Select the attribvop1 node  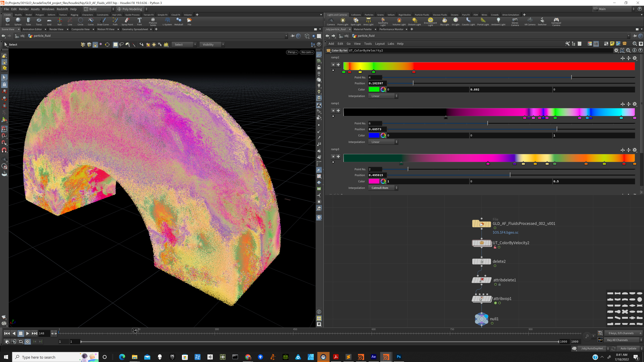(x=481, y=299)
